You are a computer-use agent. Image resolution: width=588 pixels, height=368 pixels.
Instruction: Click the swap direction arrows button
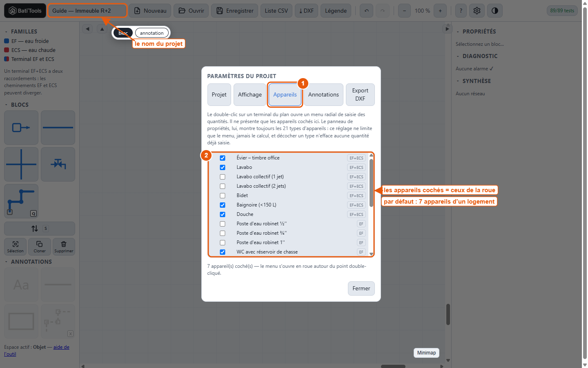[x=40, y=229]
